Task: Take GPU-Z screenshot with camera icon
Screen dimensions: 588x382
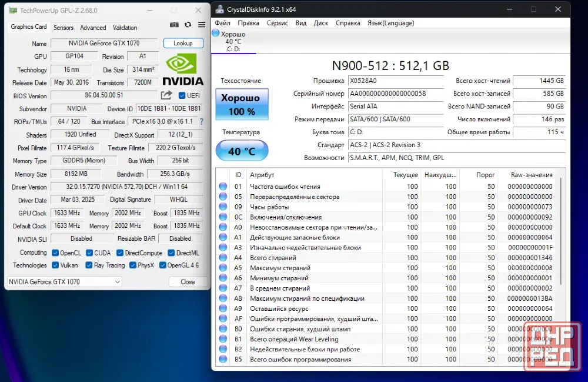Action: point(174,25)
